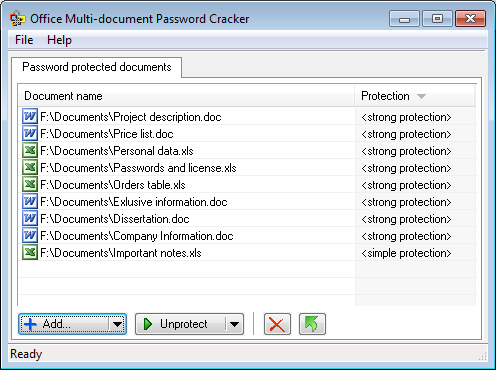Expand the Unprotect button dropdown arrow
Image resolution: width=496 pixels, height=370 pixels.
point(234,324)
